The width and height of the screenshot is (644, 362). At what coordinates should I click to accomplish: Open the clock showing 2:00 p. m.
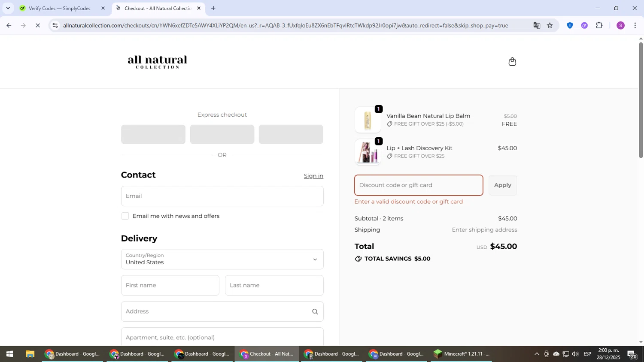click(609, 354)
